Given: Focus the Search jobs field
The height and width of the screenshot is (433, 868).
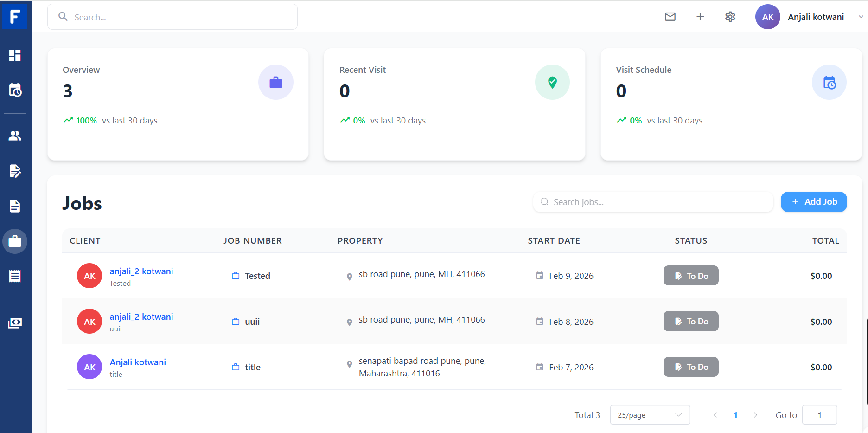Looking at the screenshot, I should pyautogui.click(x=653, y=202).
